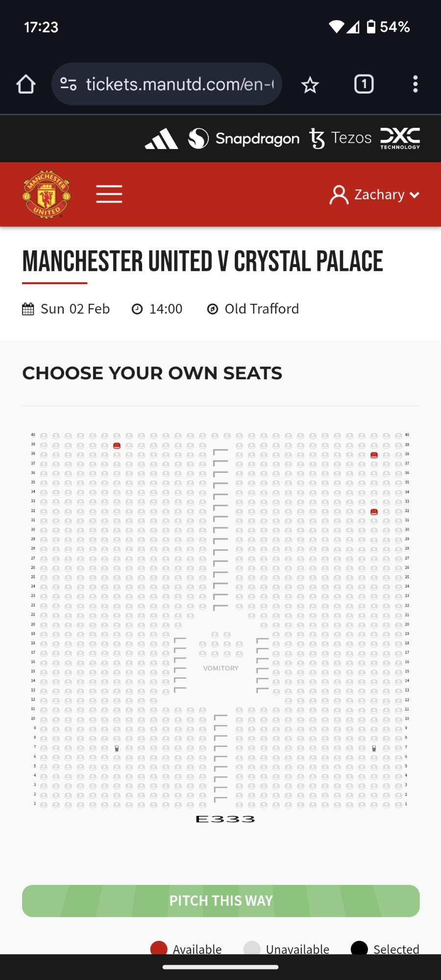The height and width of the screenshot is (980, 441).
Task: Open the browser tab switcher
Action: tap(364, 84)
